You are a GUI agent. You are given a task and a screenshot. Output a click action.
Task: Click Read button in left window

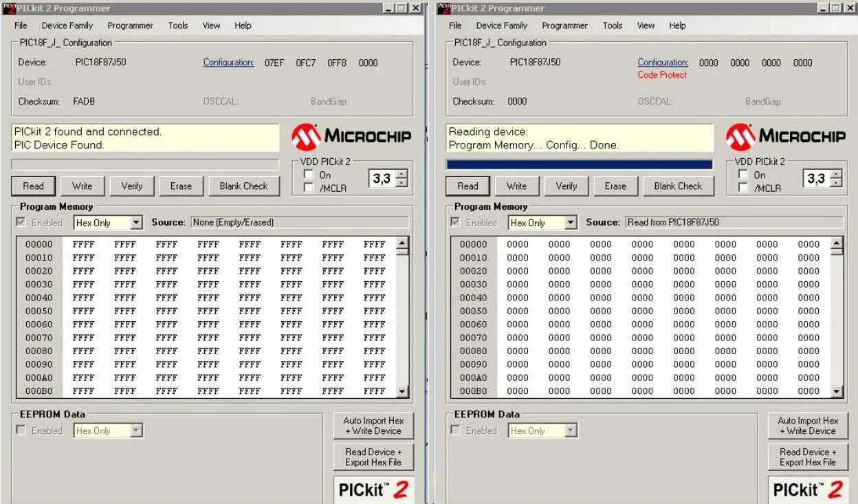click(33, 186)
